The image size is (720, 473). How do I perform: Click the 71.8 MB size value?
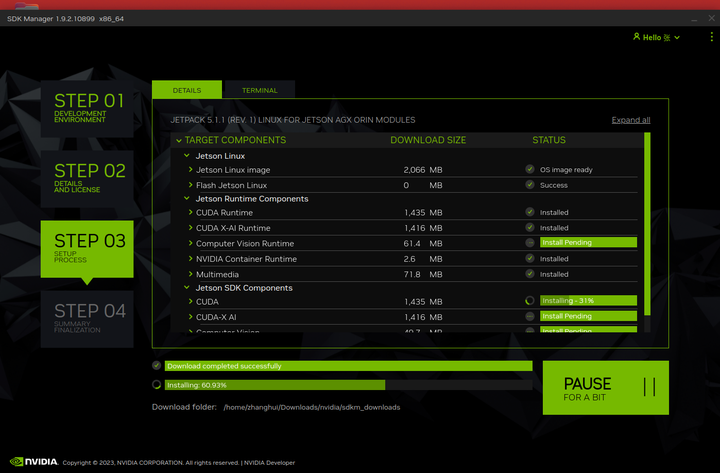click(x=423, y=274)
